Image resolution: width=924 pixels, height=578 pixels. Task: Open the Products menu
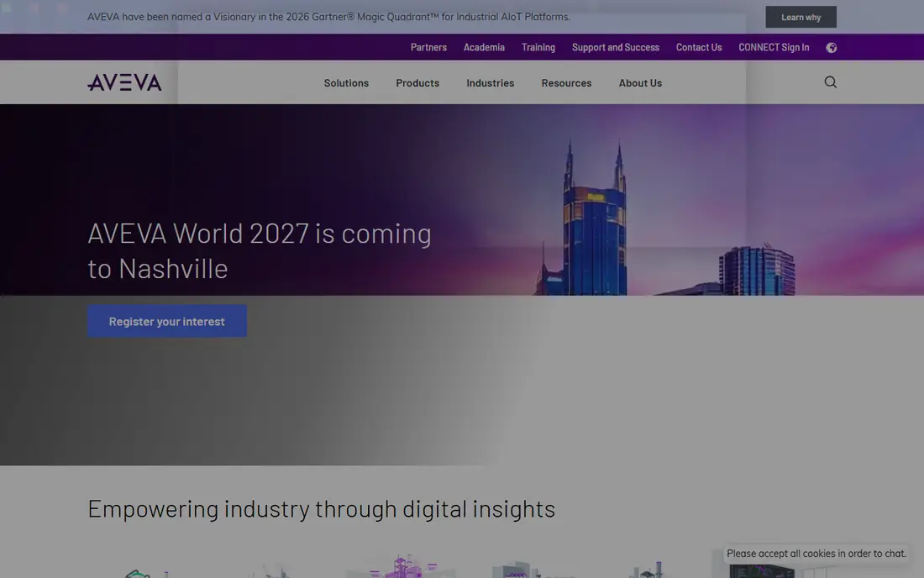417,83
